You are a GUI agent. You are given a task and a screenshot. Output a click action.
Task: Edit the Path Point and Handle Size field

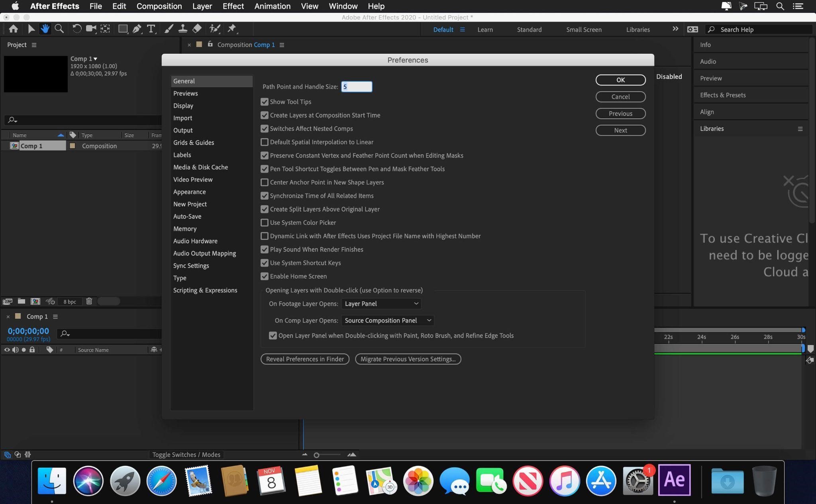tap(356, 86)
